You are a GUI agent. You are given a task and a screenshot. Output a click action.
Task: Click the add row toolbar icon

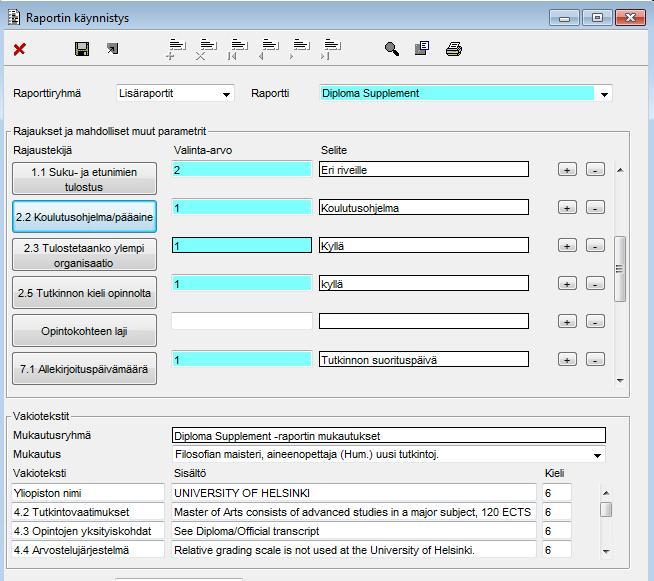pos(176,49)
